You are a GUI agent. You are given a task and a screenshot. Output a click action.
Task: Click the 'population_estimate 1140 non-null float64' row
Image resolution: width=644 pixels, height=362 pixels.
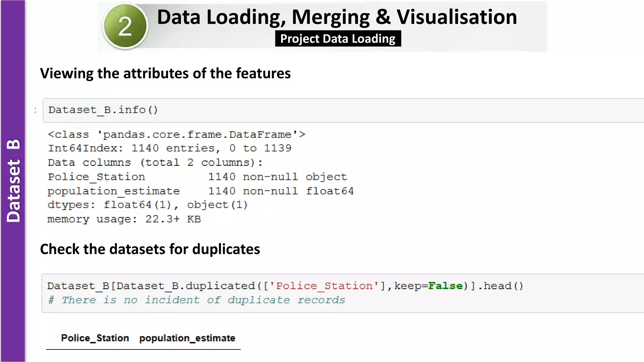tap(201, 191)
